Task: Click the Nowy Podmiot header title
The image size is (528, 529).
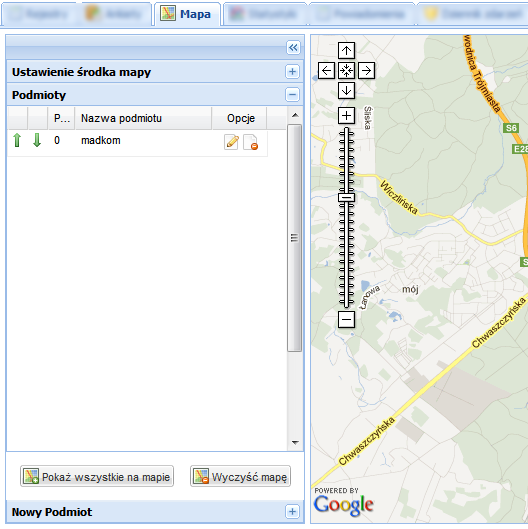Action: pyautogui.click(x=52, y=512)
